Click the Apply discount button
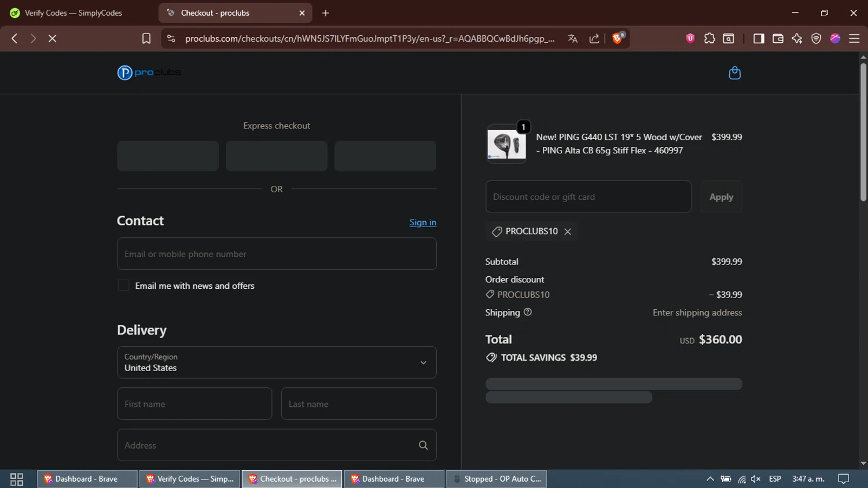The height and width of the screenshot is (488, 868). [721, 197]
